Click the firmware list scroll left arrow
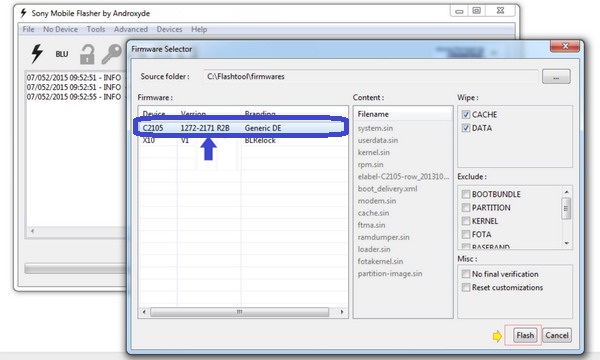600x360 pixels. (144, 312)
